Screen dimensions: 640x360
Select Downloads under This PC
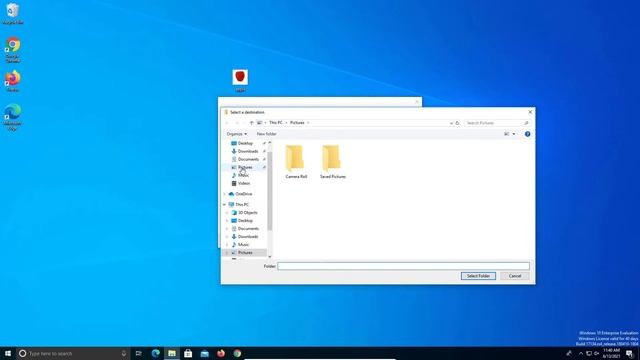pos(247,237)
